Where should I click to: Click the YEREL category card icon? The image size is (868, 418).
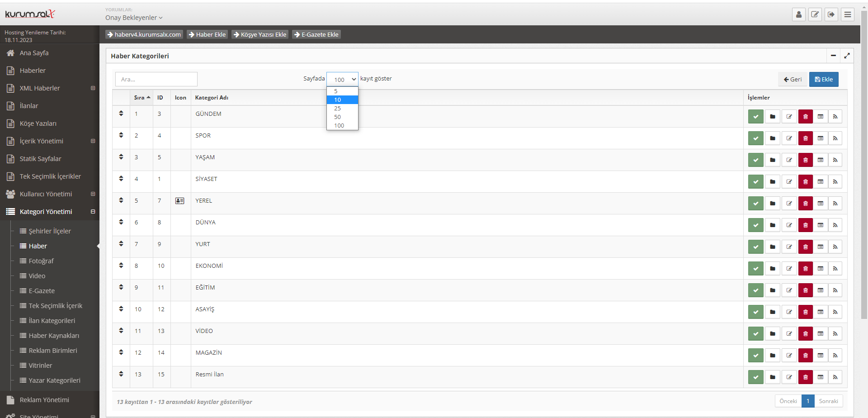(x=180, y=201)
